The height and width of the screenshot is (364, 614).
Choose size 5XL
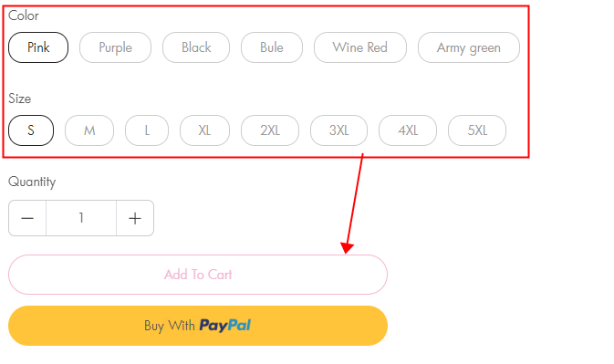(x=477, y=130)
